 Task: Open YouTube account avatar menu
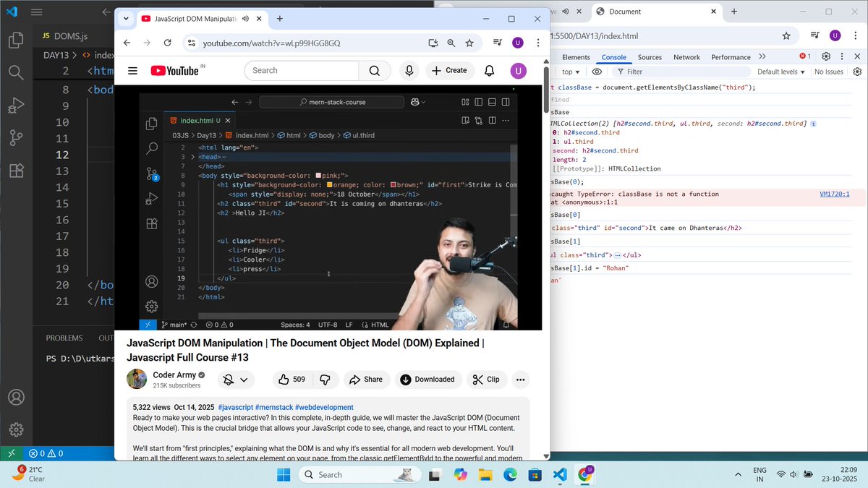pos(518,70)
